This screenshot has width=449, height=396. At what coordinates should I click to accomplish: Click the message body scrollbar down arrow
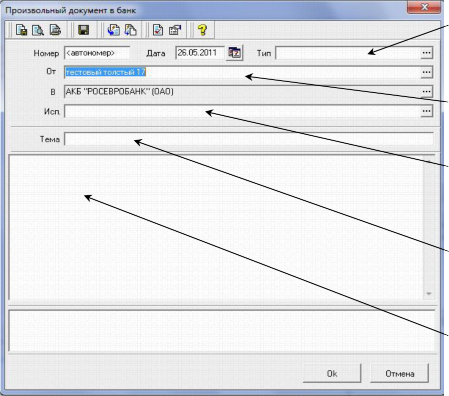pyautogui.click(x=429, y=294)
